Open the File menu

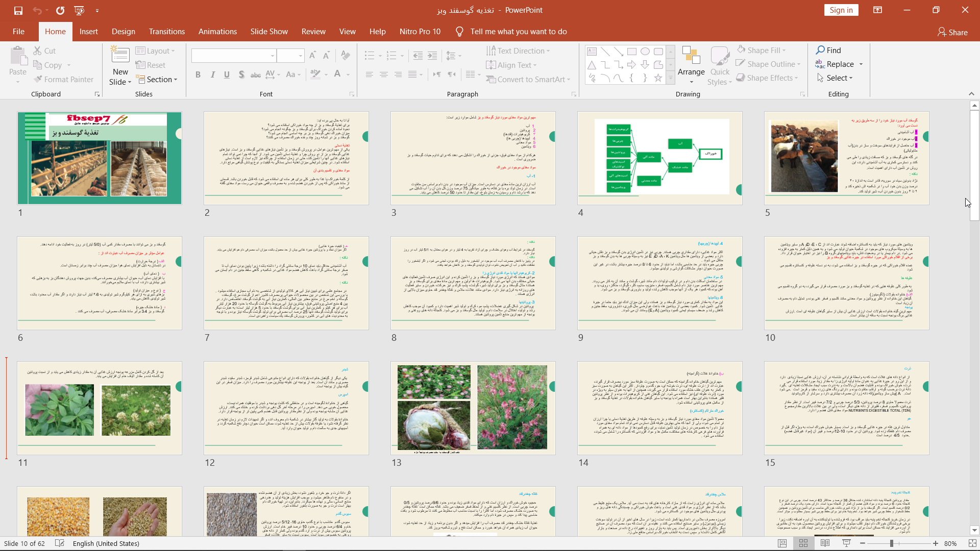click(x=18, y=32)
